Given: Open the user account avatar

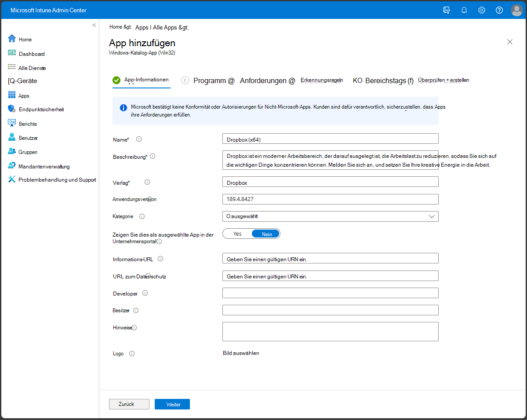Looking at the screenshot, I should 517,10.
